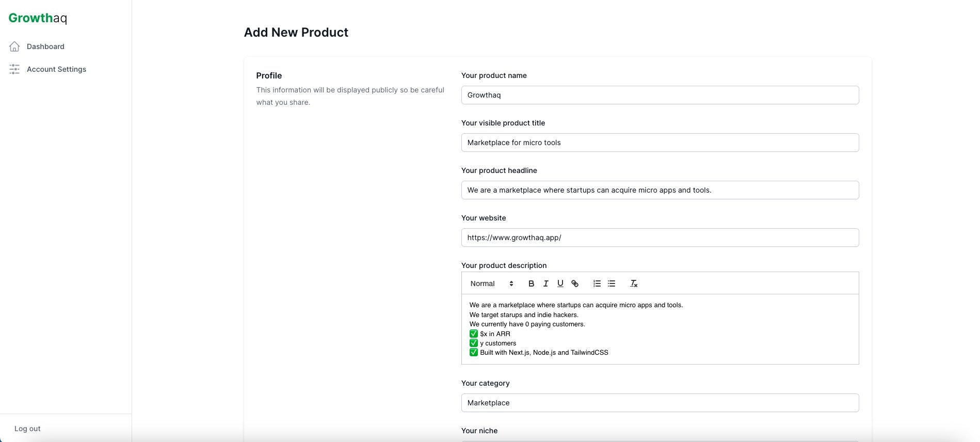Apply bulleted list formatting
Screen dimensions: 980x442
point(612,283)
